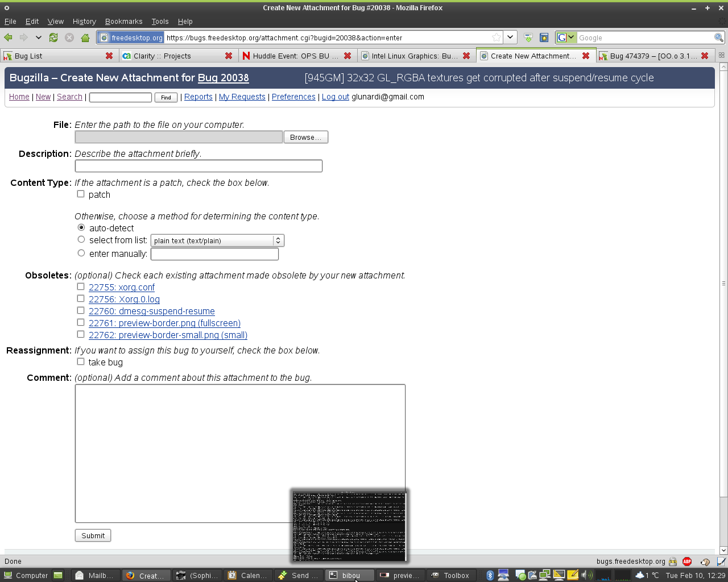The width and height of the screenshot is (728, 582).
Task: Open the Bookmarks menu
Action: coord(123,22)
